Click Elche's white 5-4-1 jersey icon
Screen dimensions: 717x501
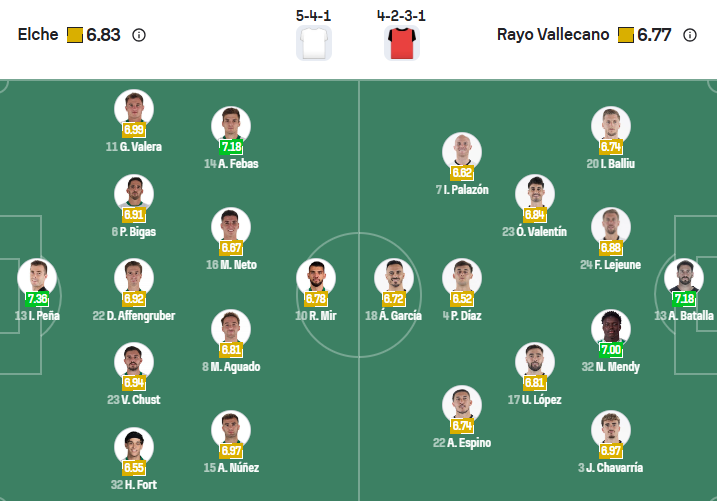[314, 43]
